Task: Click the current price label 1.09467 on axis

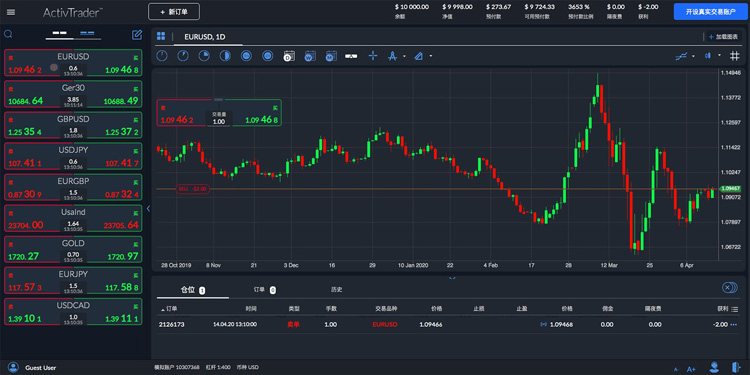Action: tap(730, 188)
